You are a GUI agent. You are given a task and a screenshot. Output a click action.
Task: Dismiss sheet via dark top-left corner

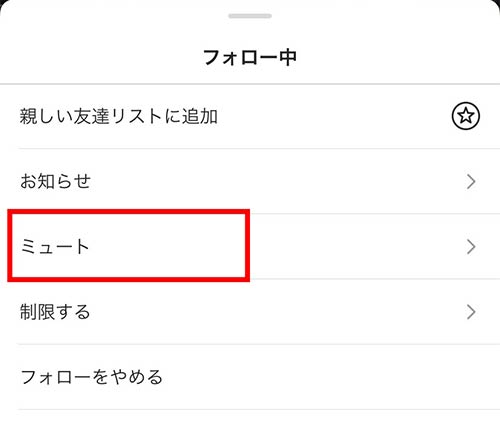coord(2,2)
